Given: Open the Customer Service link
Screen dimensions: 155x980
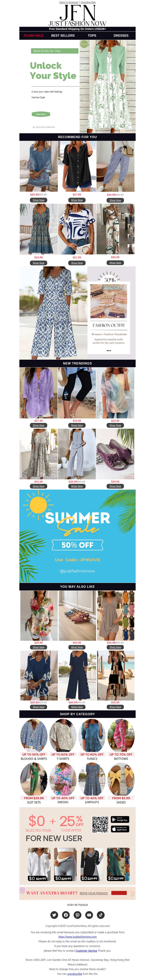Looking at the screenshot, I should click(86, 951).
